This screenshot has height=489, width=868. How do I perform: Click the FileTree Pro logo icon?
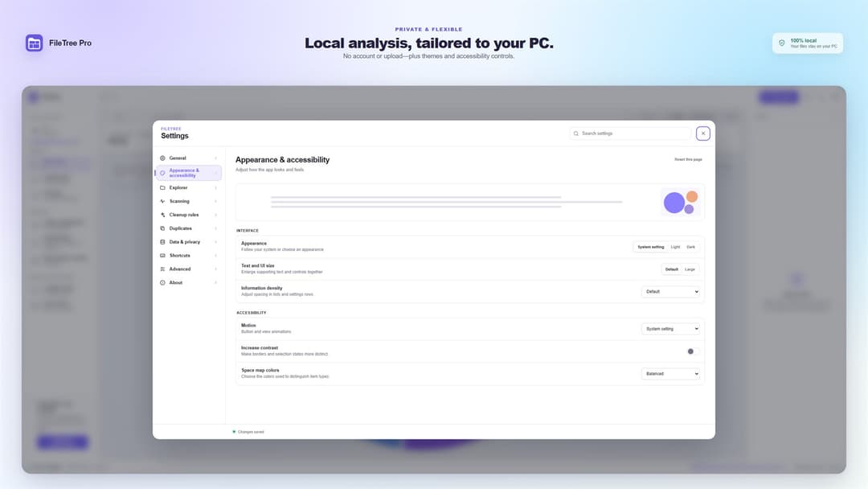pyautogui.click(x=34, y=43)
